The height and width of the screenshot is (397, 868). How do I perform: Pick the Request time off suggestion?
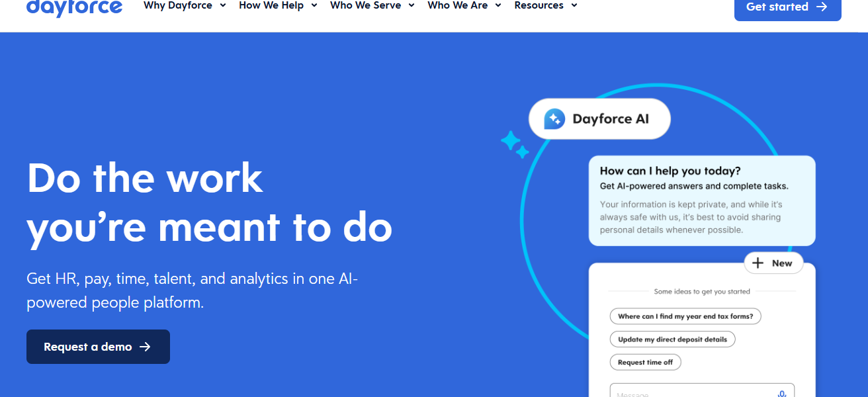[645, 362]
